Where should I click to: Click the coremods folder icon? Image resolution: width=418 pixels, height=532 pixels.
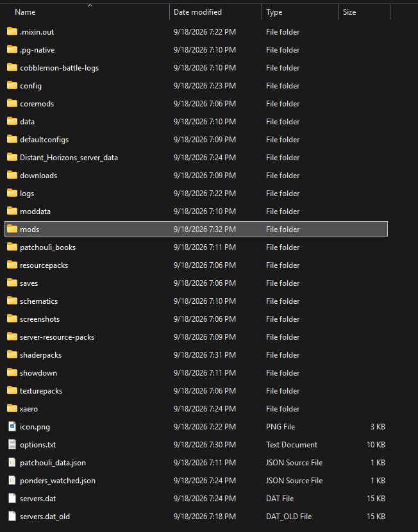12,103
